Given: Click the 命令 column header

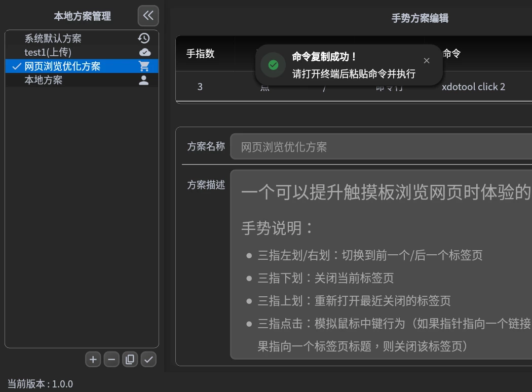Looking at the screenshot, I should click(x=452, y=54).
